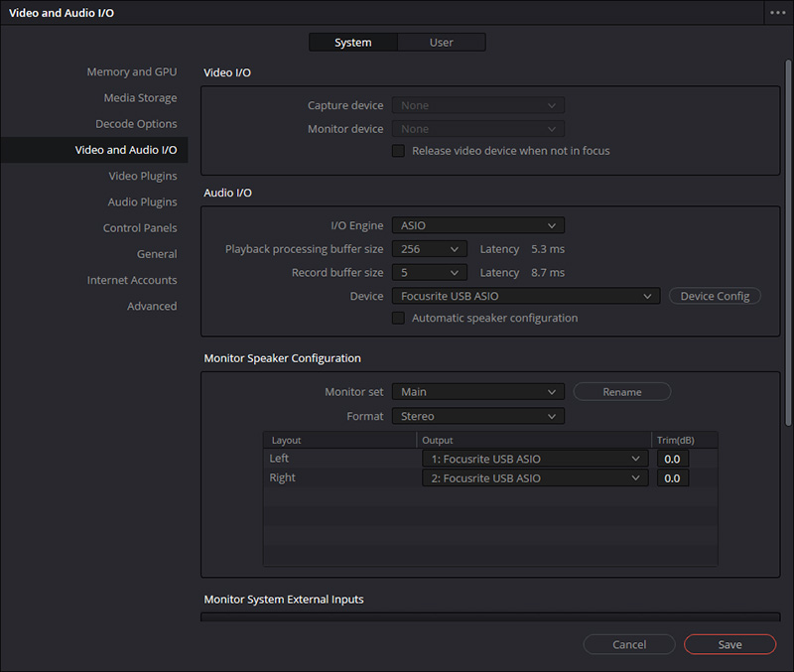
Task: Open the Left channel output dropdown
Action: pyautogui.click(x=535, y=459)
